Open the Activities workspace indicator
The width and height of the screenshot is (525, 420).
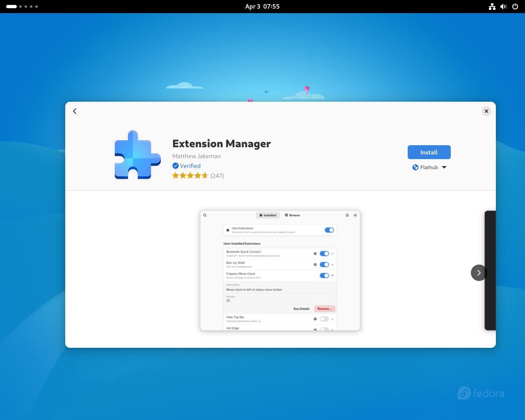[22, 7]
